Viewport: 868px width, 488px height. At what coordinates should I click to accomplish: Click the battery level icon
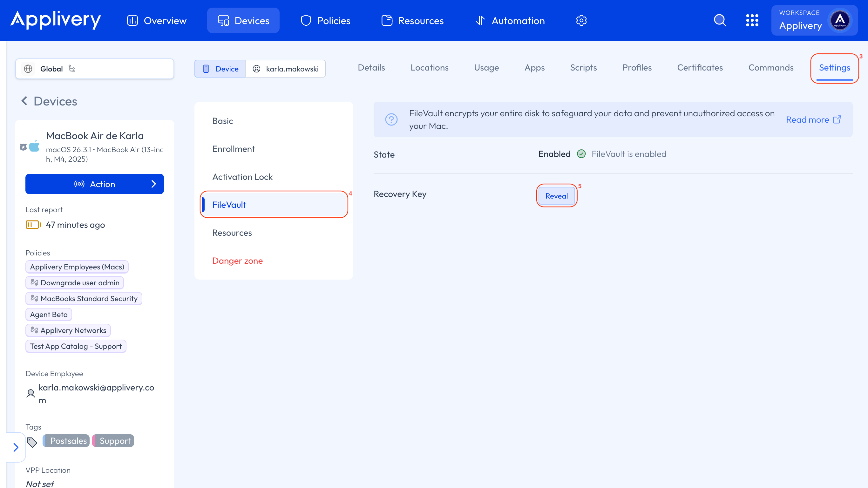pyautogui.click(x=33, y=224)
